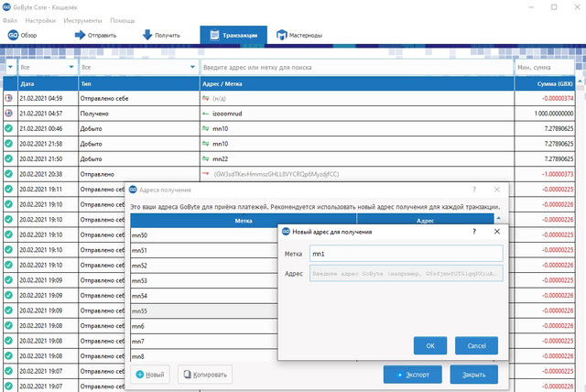Click the Адрес input field in dialog
The width and height of the screenshot is (586, 392).
pos(407,274)
